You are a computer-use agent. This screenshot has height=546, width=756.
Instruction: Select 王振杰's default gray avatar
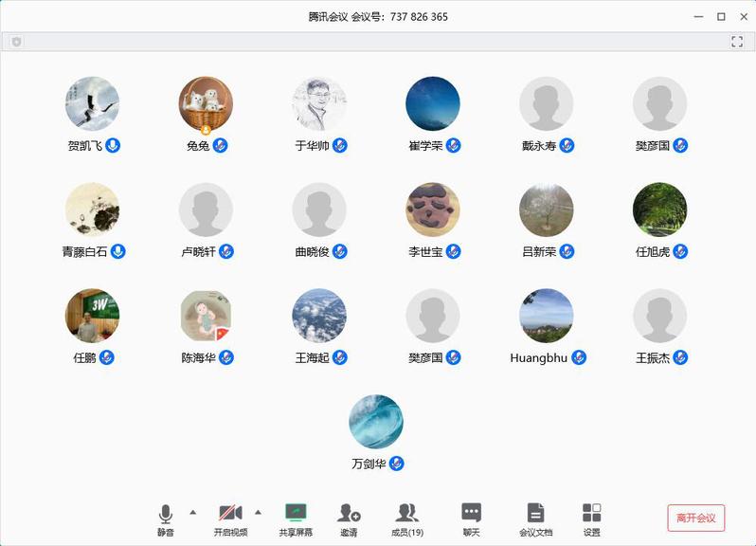(660, 316)
